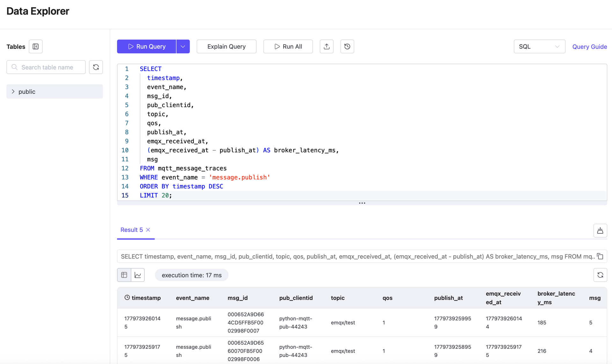Click the Data Explorer page title
Screen dimensions: 612x364
coord(38,11)
